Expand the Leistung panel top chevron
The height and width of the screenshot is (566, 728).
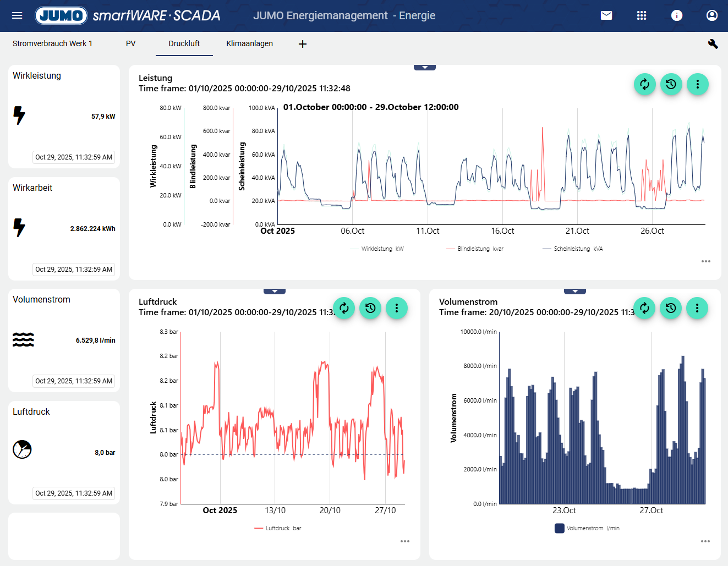pyautogui.click(x=425, y=68)
